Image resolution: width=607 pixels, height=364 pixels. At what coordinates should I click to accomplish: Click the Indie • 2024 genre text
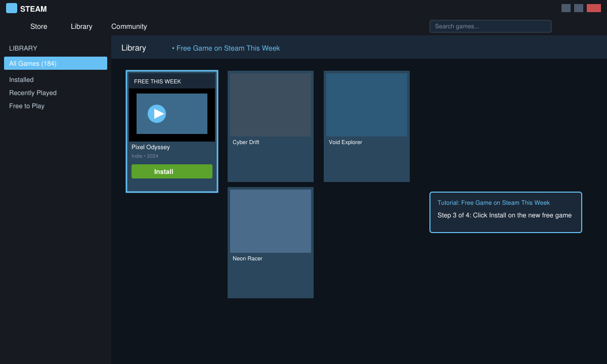click(x=145, y=156)
